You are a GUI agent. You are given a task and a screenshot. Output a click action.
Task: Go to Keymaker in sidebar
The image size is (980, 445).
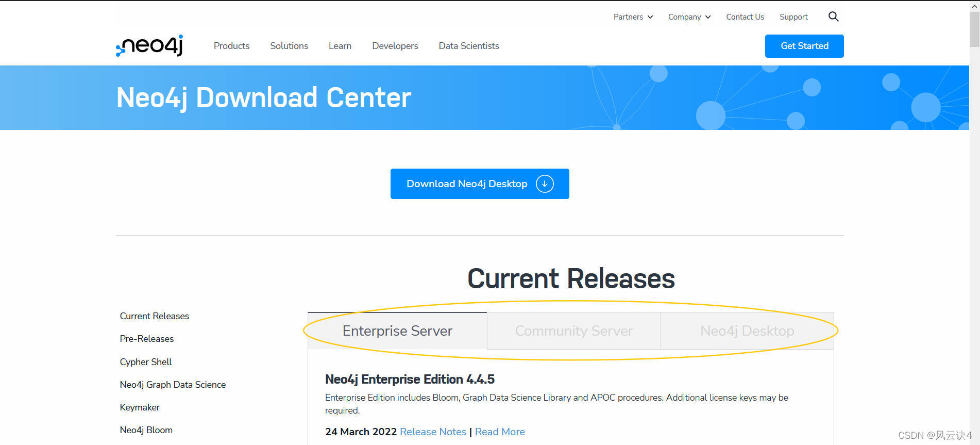pyautogui.click(x=140, y=407)
